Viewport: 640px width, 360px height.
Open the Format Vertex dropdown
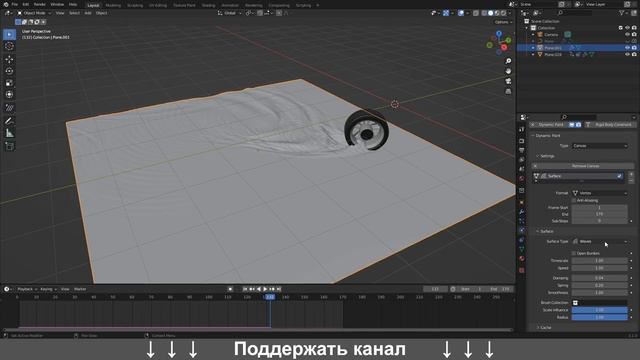[600, 193]
